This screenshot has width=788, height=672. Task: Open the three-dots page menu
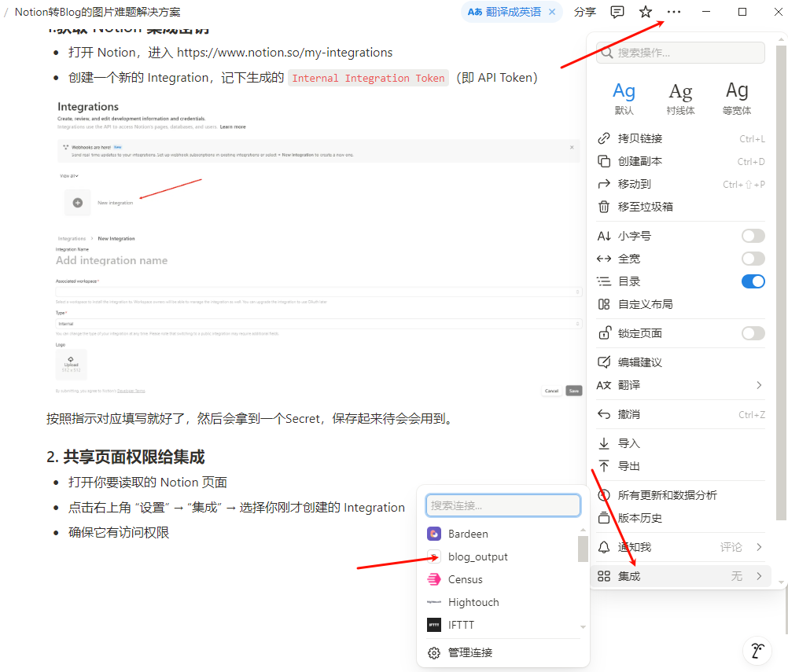674,12
